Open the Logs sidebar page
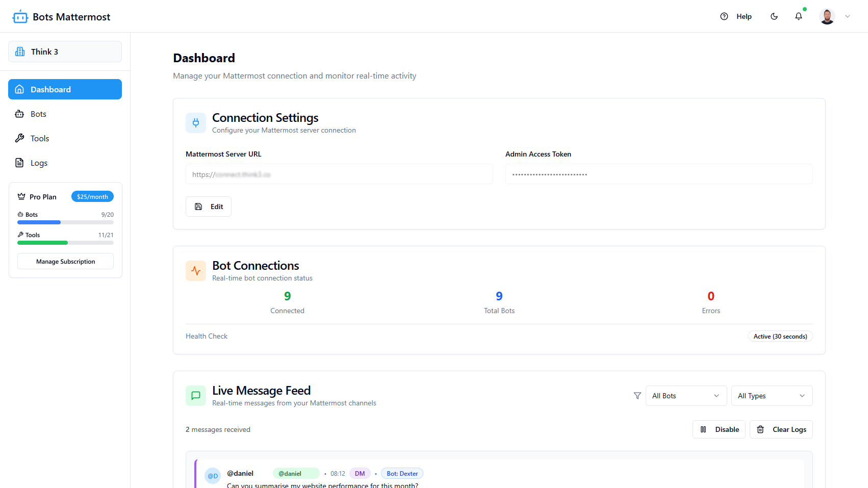The height and width of the screenshot is (488, 868). 65,163
